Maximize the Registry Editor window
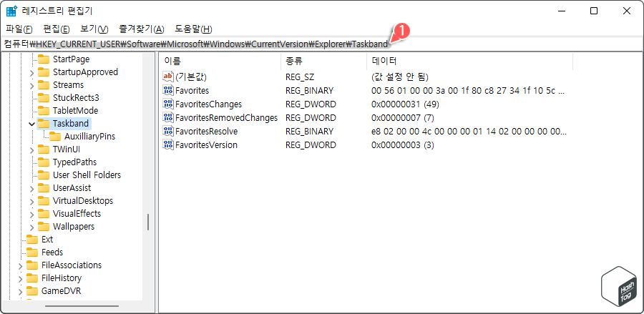The height and width of the screenshot is (314, 644). click(594, 11)
